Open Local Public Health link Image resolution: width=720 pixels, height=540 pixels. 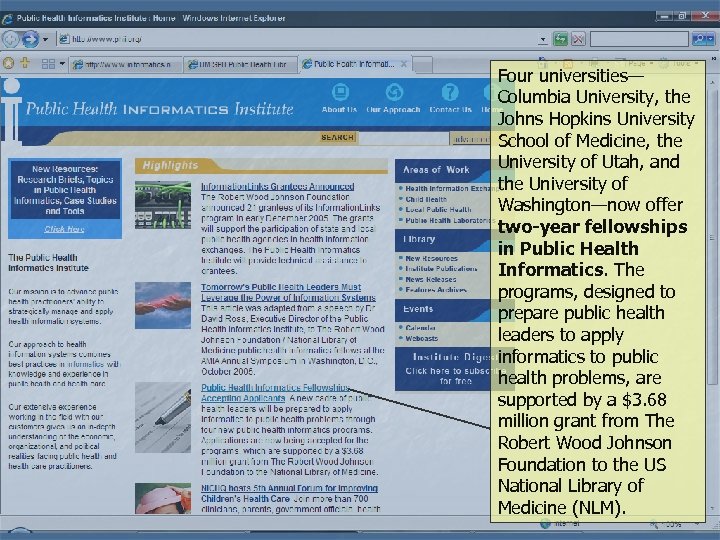(x=438, y=209)
